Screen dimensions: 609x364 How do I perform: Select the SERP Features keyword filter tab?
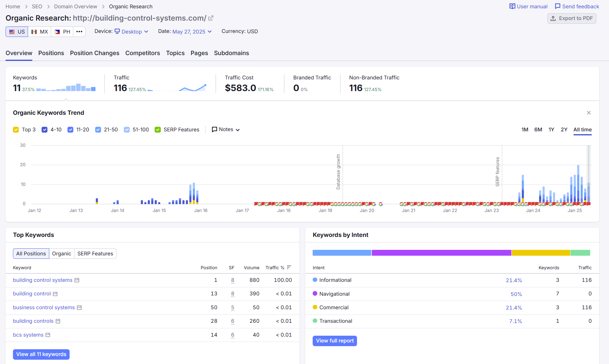[95, 254]
